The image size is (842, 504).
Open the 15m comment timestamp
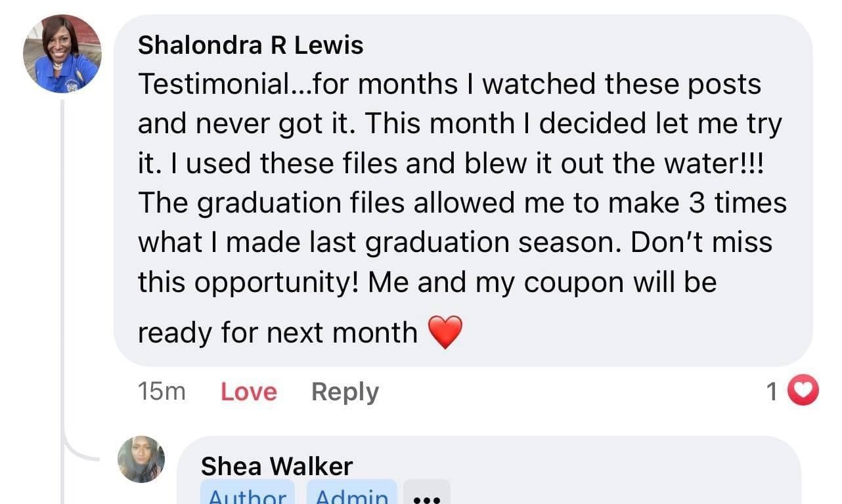(x=162, y=392)
